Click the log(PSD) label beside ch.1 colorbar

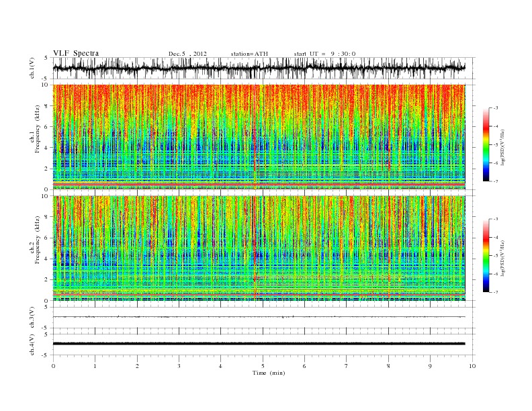502,147
